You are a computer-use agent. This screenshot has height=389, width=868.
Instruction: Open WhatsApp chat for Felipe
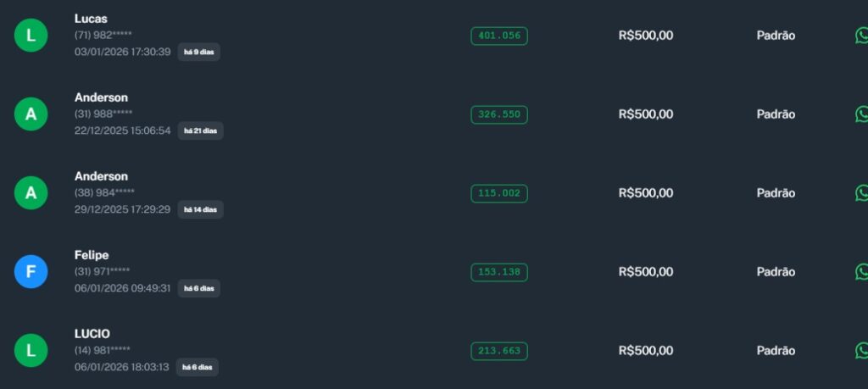point(861,272)
